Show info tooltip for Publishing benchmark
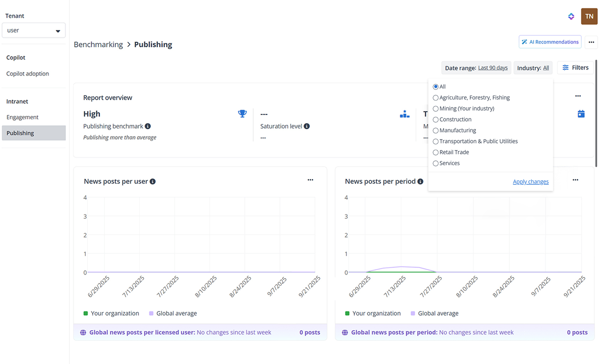This screenshot has height=364, width=605. point(148,126)
